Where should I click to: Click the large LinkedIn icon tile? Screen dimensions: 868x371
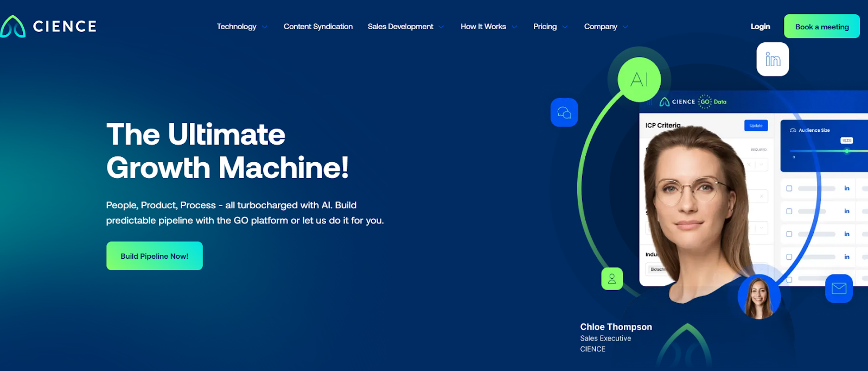point(773,59)
